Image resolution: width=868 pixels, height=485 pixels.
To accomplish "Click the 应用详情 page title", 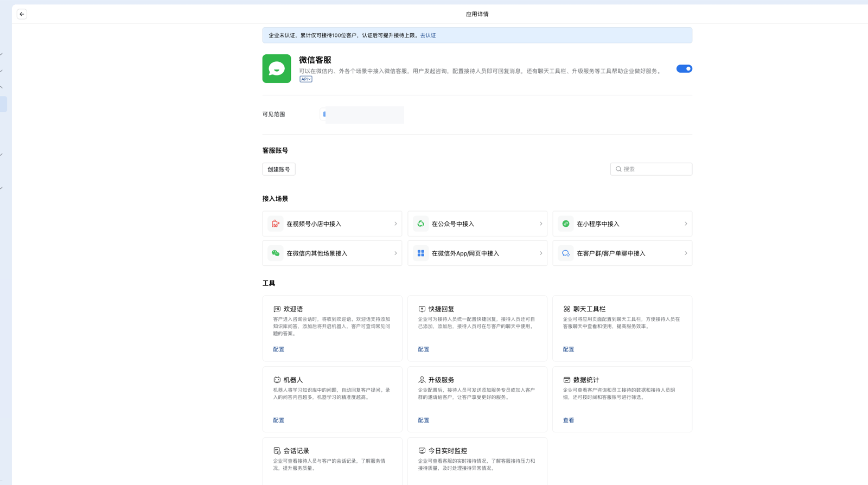I will coord(477,14).
